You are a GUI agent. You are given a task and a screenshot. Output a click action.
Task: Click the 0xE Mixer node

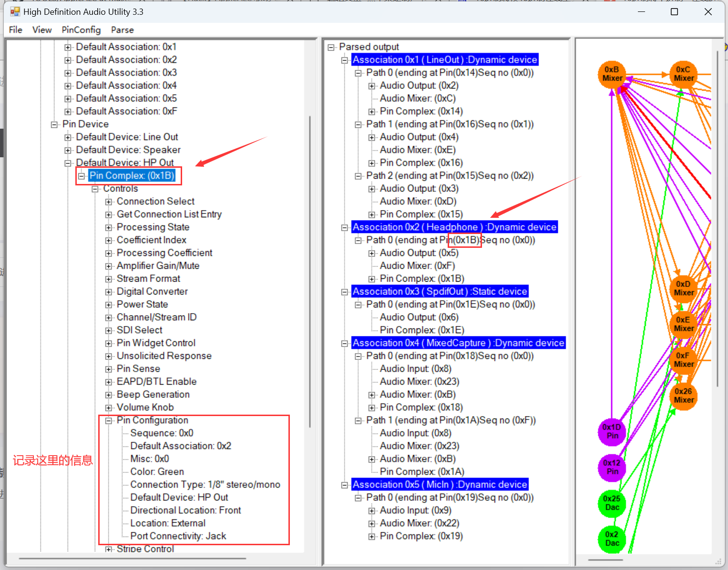[x=683, y=324]
